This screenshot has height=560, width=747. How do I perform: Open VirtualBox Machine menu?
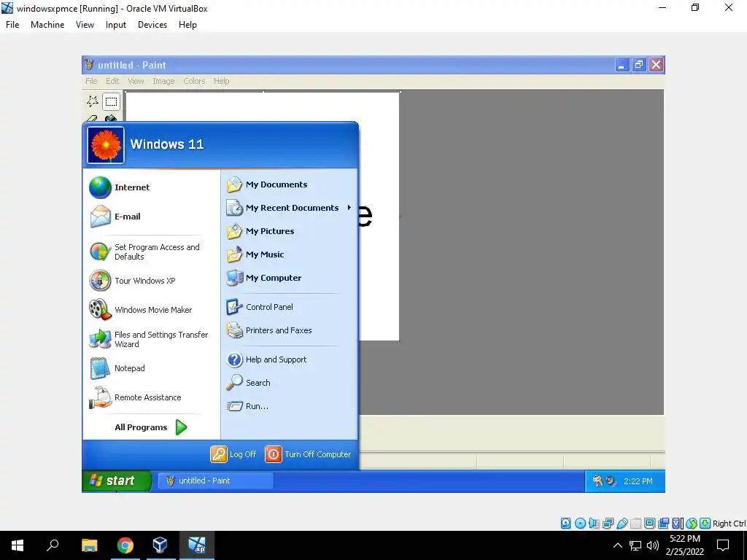(x=47, y=25)
